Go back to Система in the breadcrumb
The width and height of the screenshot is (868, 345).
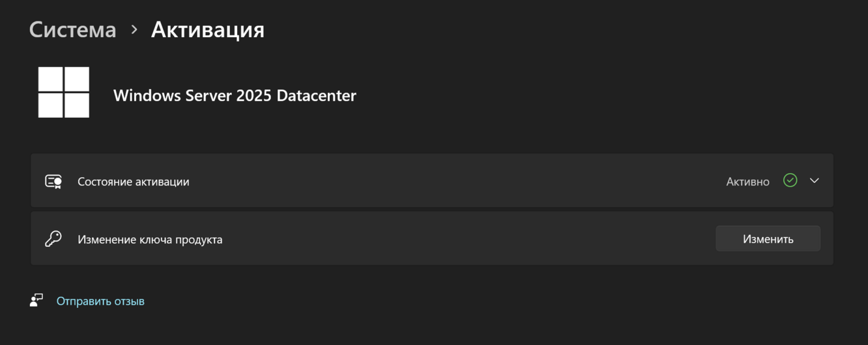(x=72, y=30)
